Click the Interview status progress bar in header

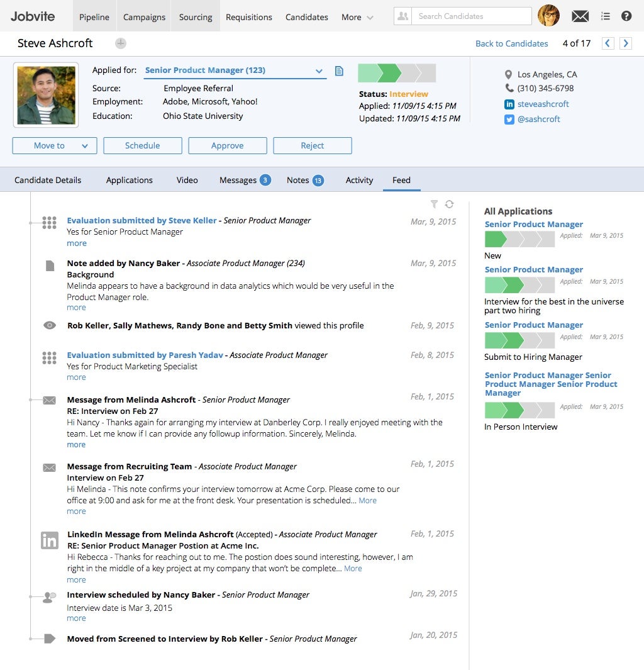pyautogui.click(x=397, y=73)
